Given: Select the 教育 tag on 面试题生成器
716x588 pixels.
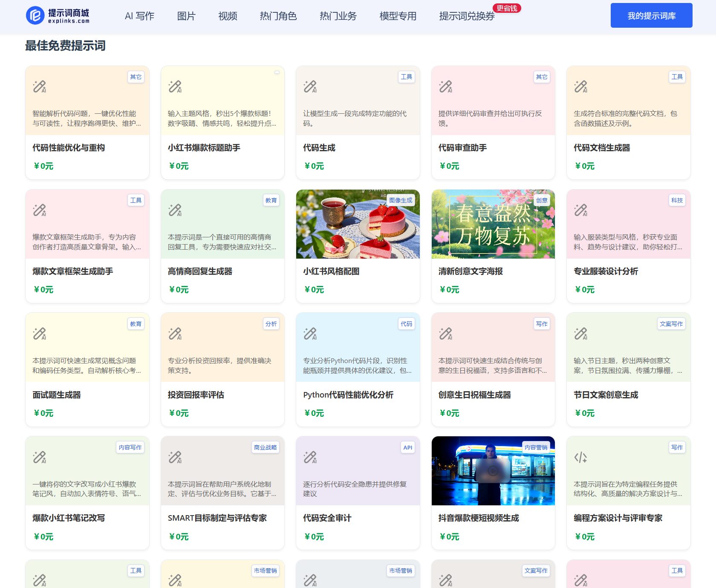Looking at the screenshot, I should click(136, 324).
